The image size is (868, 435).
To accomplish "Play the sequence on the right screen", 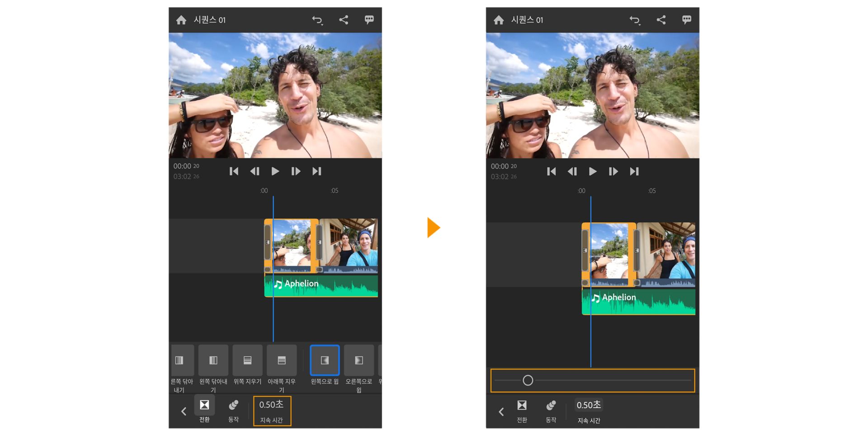I will coord(592,171).
